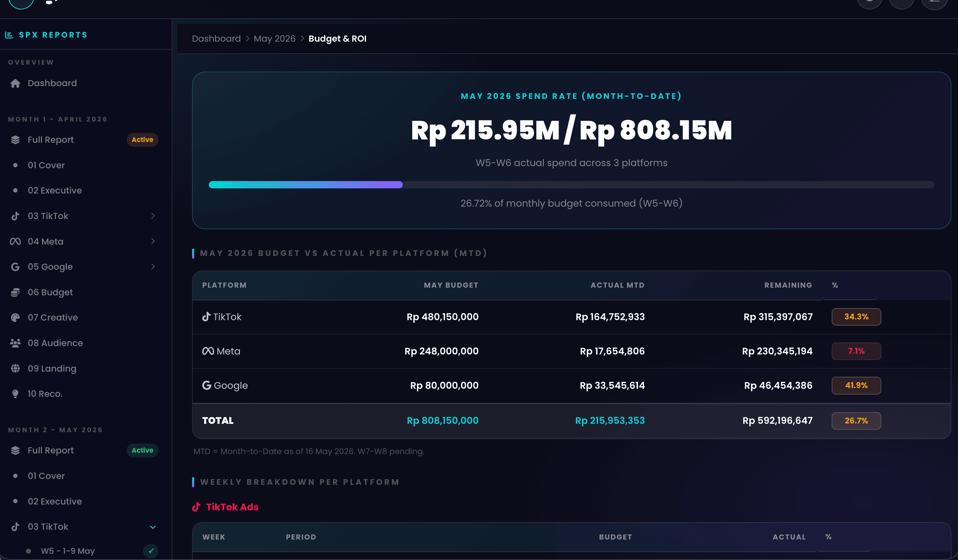Click TikTok remaining Rp 315,397,067

pos(778,317)
